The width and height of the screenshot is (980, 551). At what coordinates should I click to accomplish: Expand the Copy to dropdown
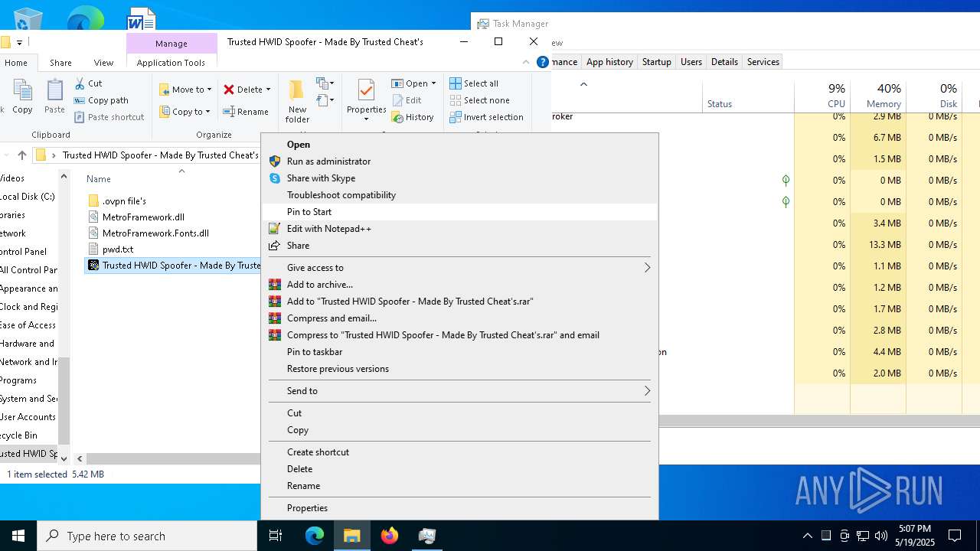click(207, 112)
